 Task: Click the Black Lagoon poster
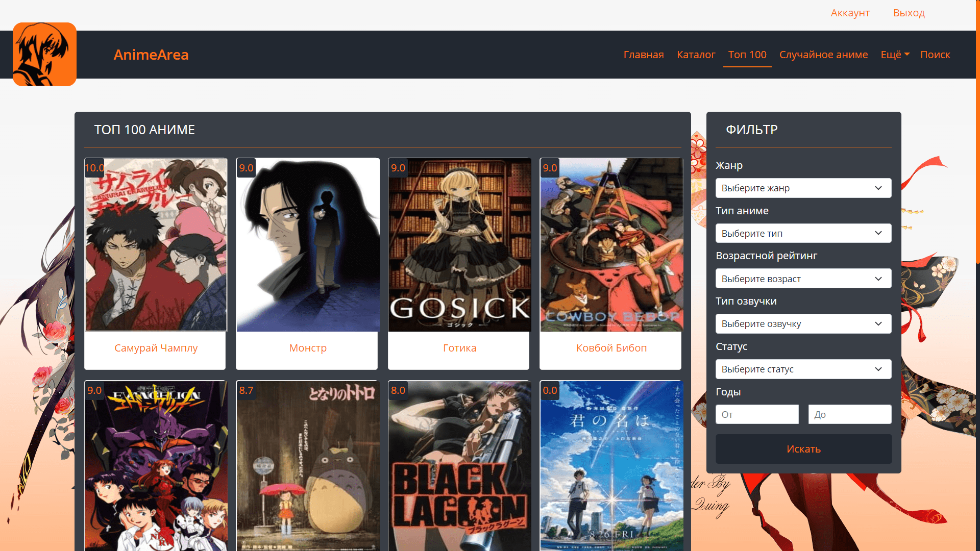[x=459, y=465]
